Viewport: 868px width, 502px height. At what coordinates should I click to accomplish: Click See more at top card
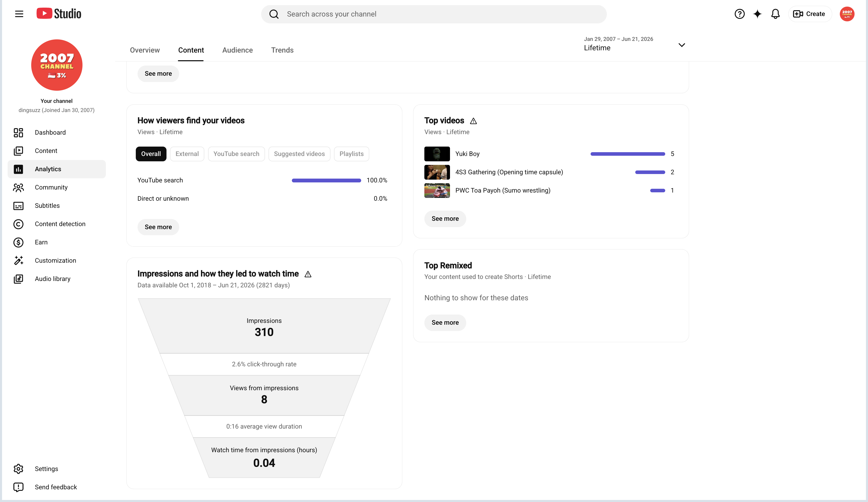[x=158, y=73]
